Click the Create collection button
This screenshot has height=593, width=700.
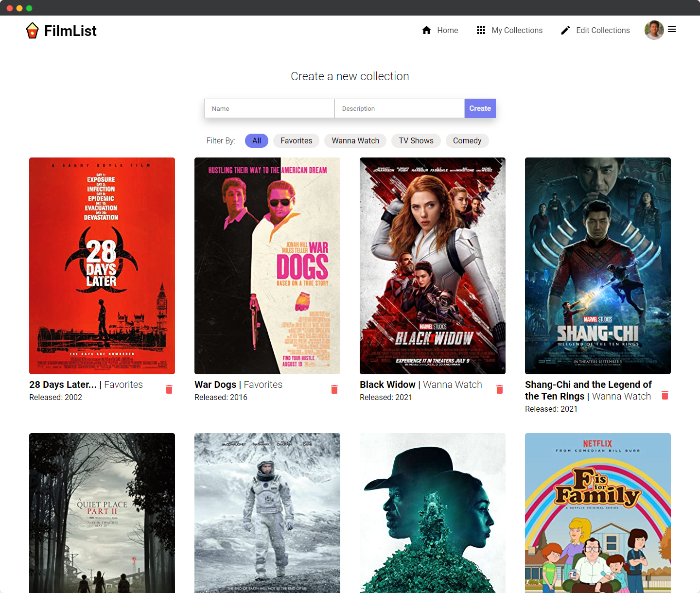pos(480,108)
